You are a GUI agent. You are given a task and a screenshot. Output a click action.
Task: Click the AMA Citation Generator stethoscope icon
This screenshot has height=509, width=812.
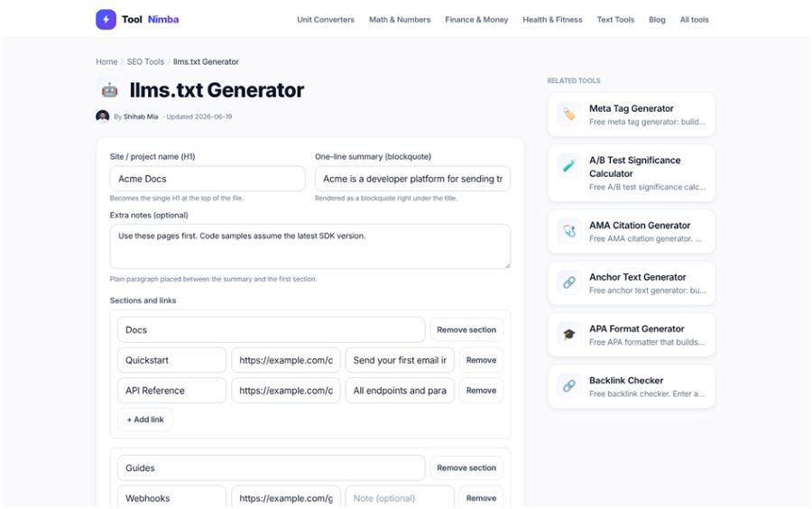pyautogui.click(x=568, y=231)
